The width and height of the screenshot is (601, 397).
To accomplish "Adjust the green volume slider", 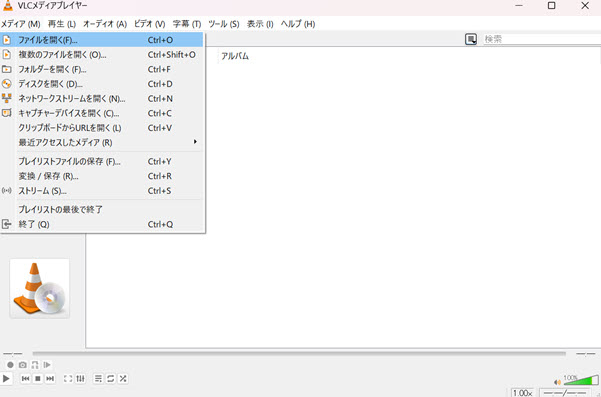I will pyautogui.click(x=581, y=380).
